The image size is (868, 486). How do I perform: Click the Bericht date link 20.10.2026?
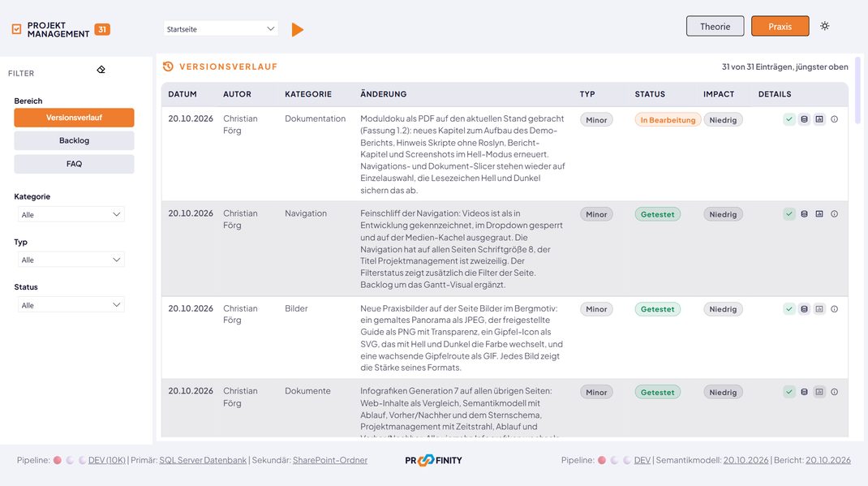(828, 460)
